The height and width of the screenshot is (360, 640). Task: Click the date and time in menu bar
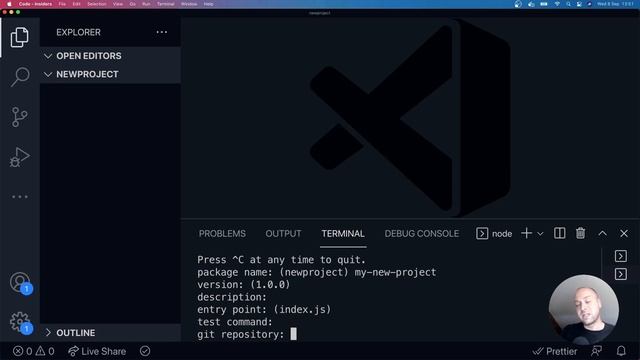[616, 4]
